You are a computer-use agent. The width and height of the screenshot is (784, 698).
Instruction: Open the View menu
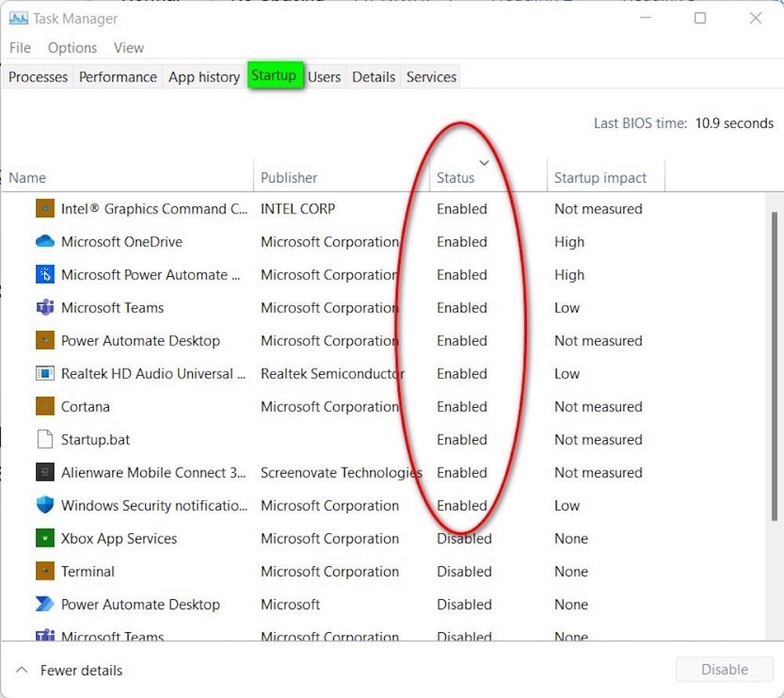pos(129,48)
